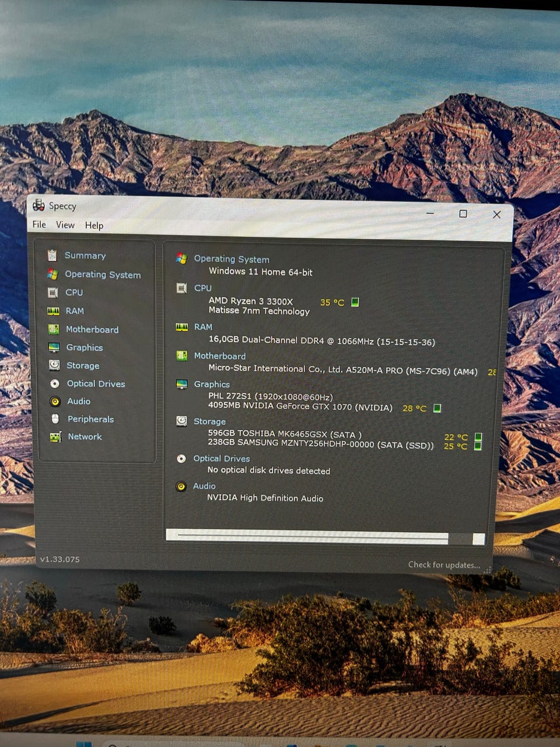Select Operating System in the sidebar
The height and width of the screenshot is (747, 560).
[x=103, y=274]
